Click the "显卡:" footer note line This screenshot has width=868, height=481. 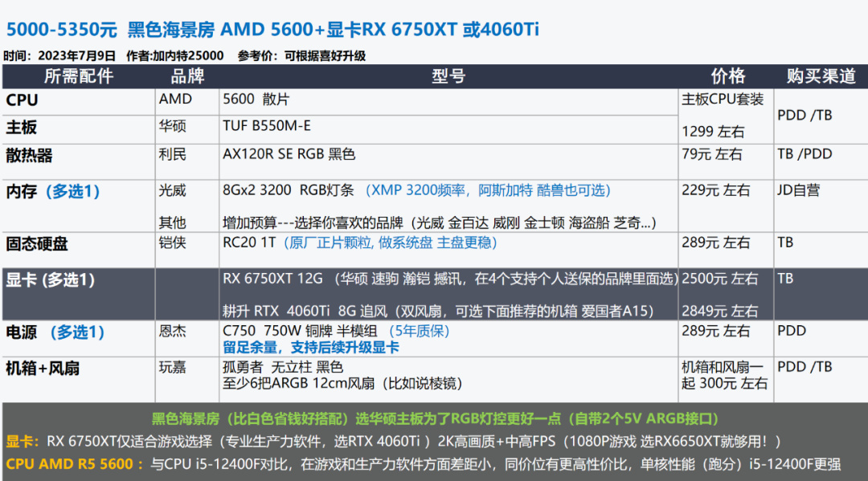click(x=394, y=441)
